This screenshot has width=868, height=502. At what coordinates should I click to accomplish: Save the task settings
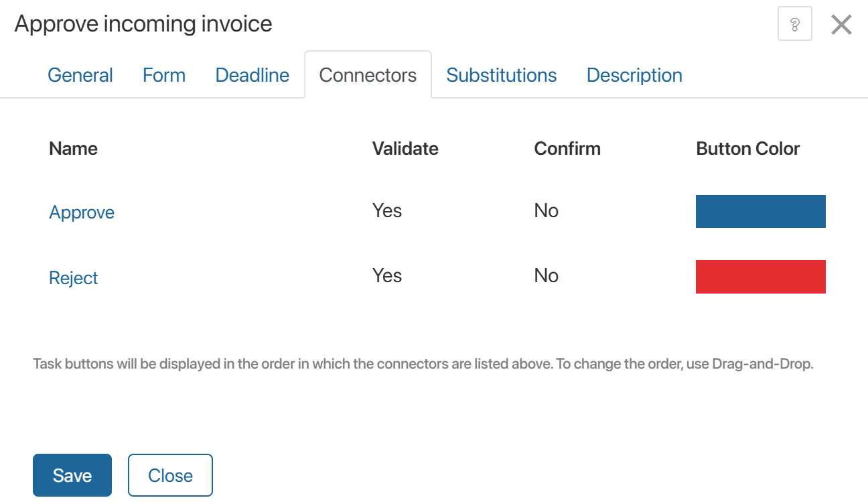click(72, 475)
